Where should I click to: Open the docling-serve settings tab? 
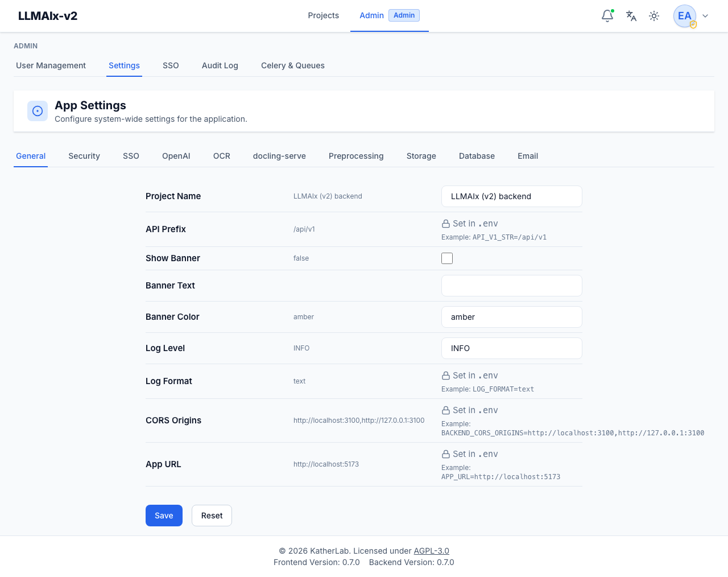(279, 156)
